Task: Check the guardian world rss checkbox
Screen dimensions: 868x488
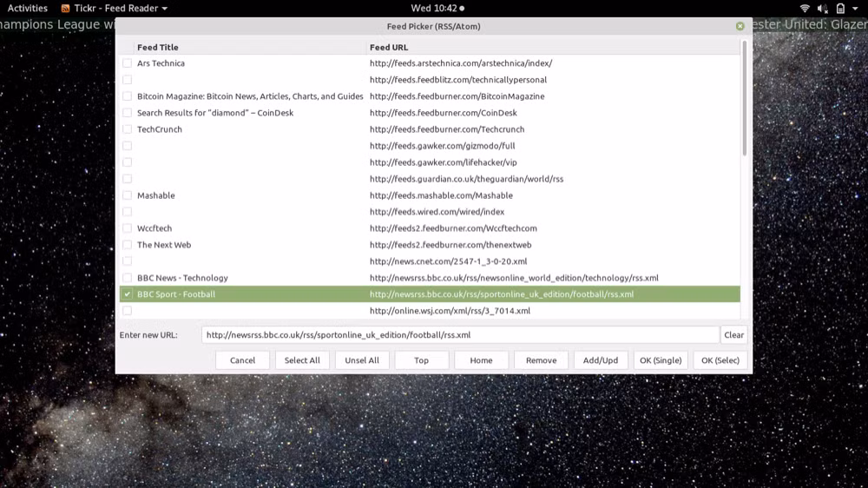Action: pyautogui.click(x=128, y=179)
